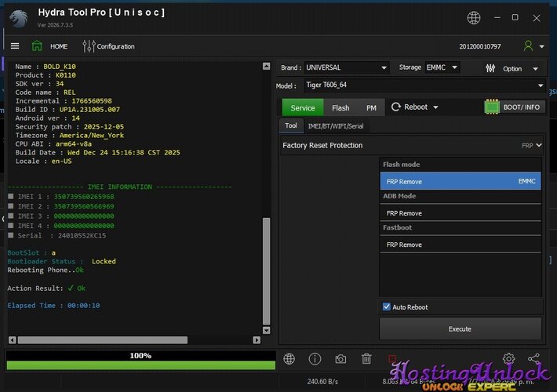Viewport: 557px width, 392px height.
Task: Open the Option dropdown arrow
Action: point(535,69)
